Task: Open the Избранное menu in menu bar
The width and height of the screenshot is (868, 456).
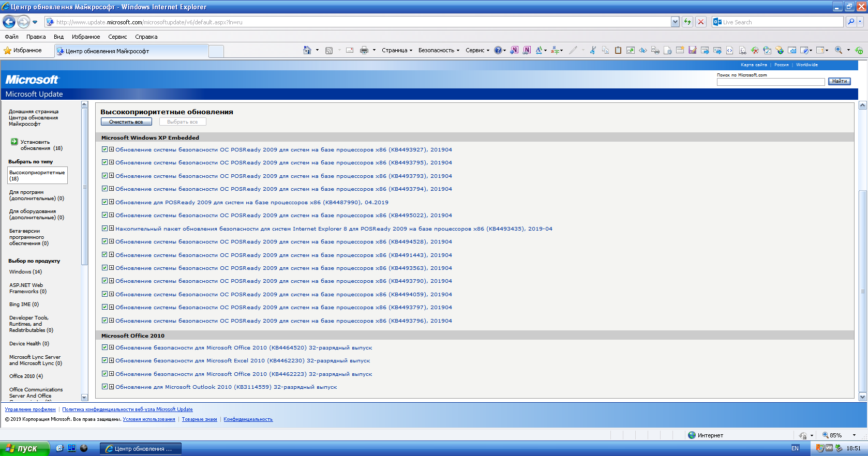Action: pos(86,37)
